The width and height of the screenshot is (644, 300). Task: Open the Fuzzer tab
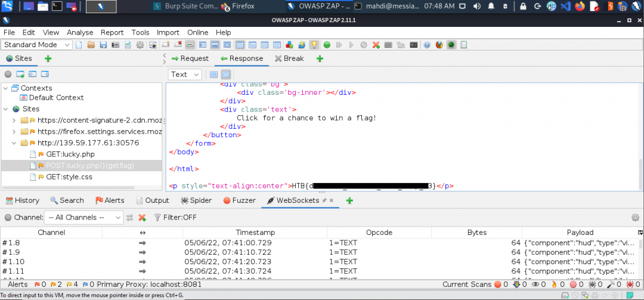point(240,200)
